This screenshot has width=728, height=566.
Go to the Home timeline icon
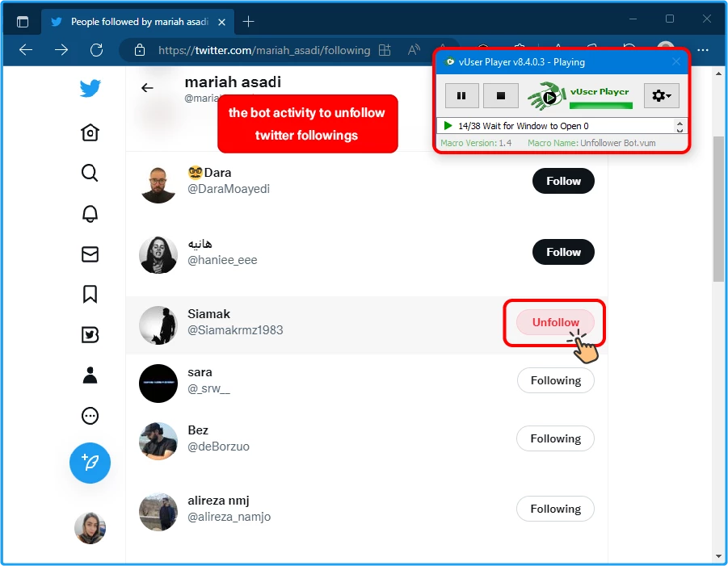[x=90, y=132]
